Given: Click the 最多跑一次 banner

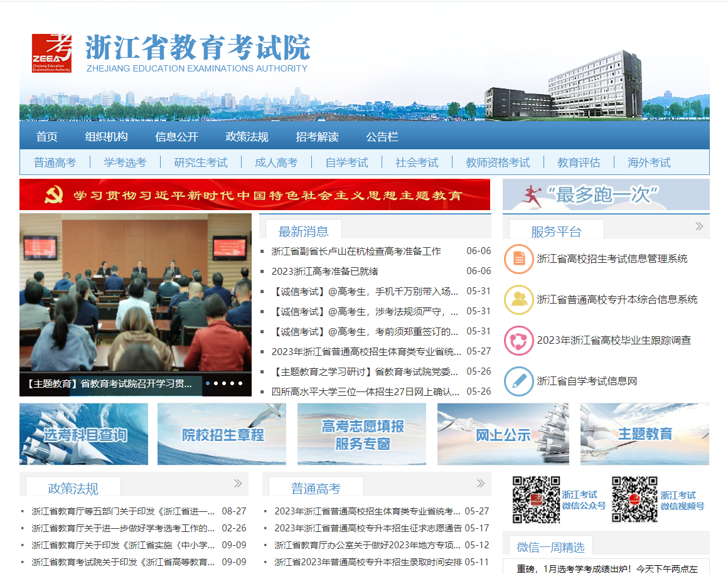Looking at the screenshot, I should pyautogui.click(x=606, y=195).
